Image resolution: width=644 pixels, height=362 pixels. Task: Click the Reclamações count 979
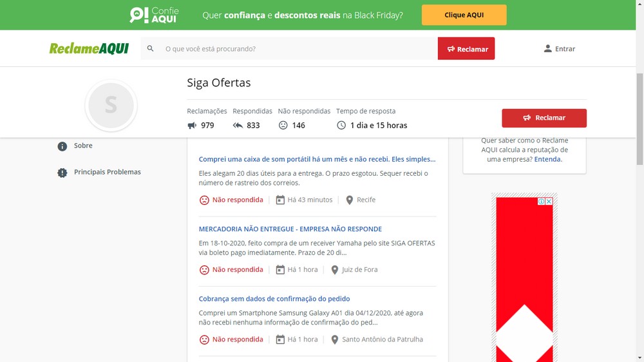[x=207, y=126]
